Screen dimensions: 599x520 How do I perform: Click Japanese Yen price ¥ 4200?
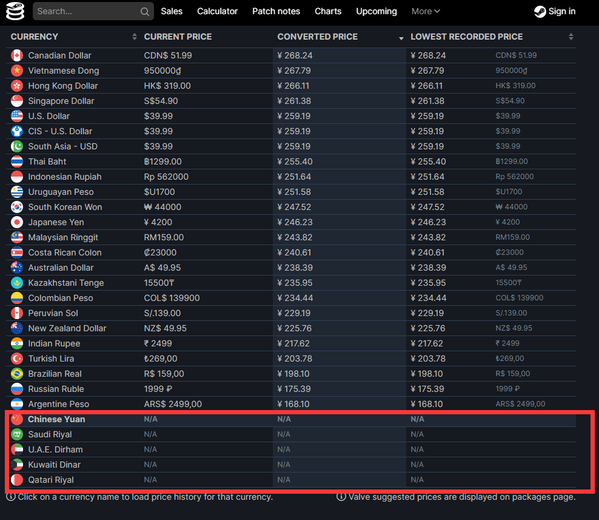click(158, 222)
